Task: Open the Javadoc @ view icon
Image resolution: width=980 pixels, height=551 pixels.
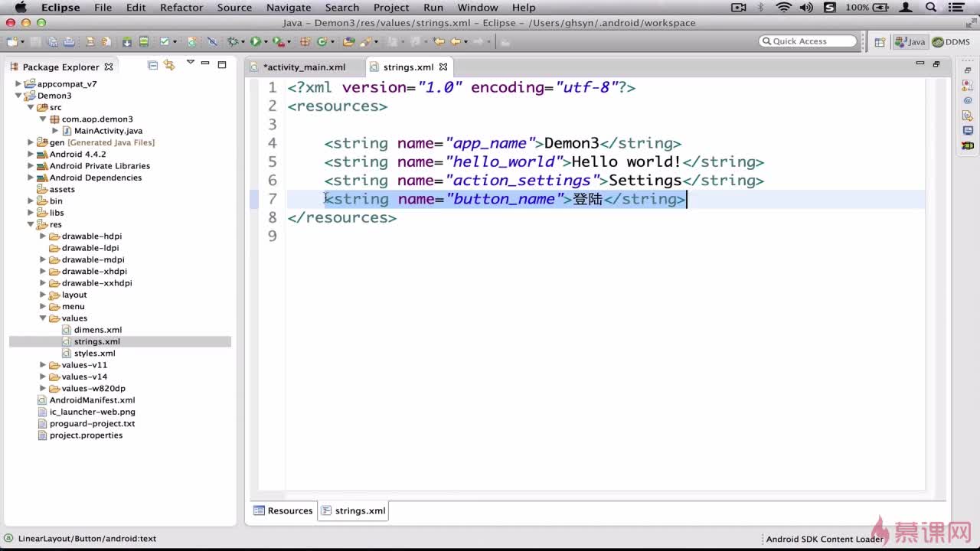Action: pyautogui.click(x=968, y=100)
